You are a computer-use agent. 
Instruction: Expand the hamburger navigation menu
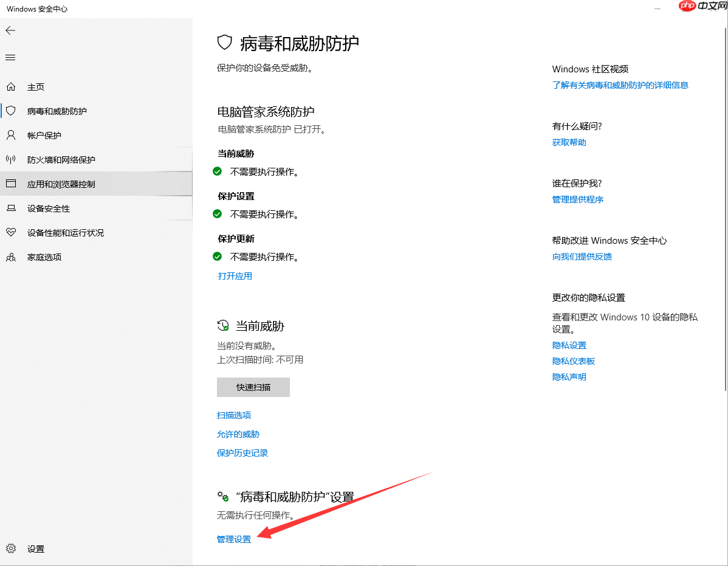(x=10, y=57)
